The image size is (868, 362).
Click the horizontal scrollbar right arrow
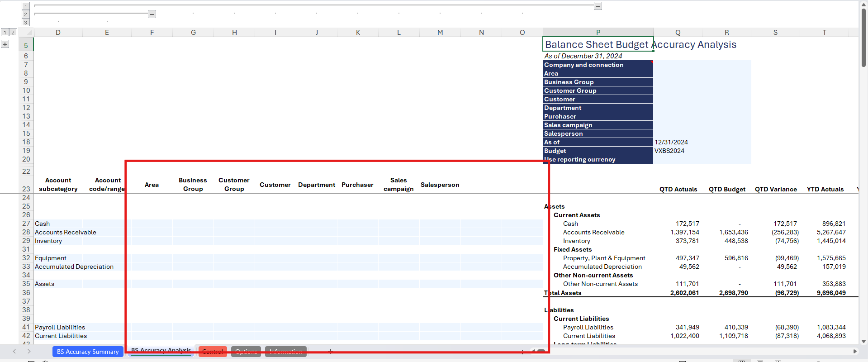point(855,351)
